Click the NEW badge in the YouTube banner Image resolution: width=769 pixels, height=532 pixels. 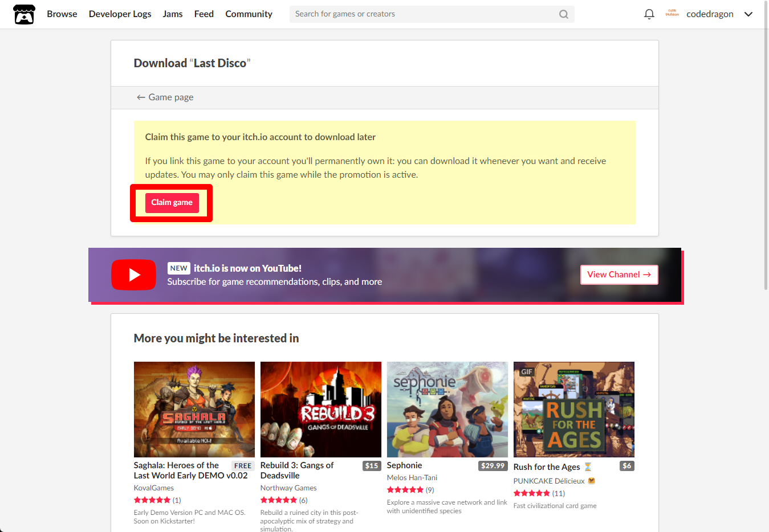click(x=179, y=268)
